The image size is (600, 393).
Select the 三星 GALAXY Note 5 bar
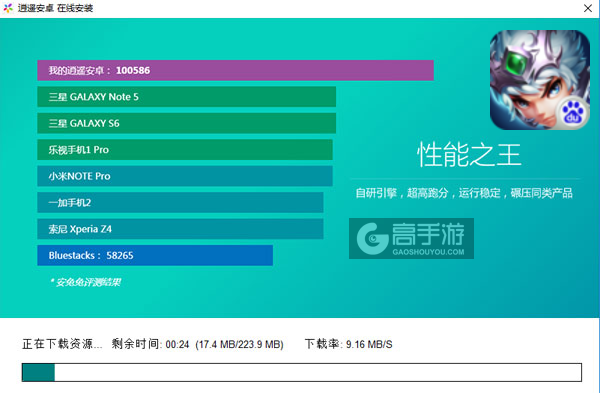point(187,97)
